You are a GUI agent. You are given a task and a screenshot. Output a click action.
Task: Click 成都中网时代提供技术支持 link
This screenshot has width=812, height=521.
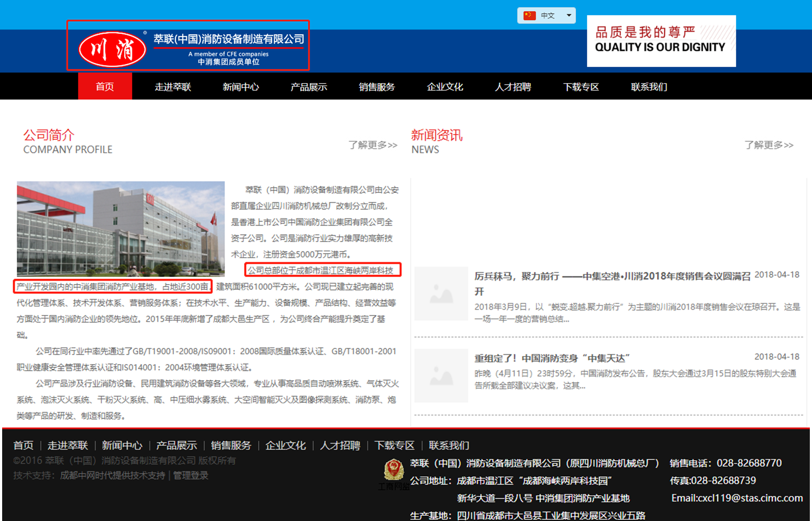(x=112, y=475)
